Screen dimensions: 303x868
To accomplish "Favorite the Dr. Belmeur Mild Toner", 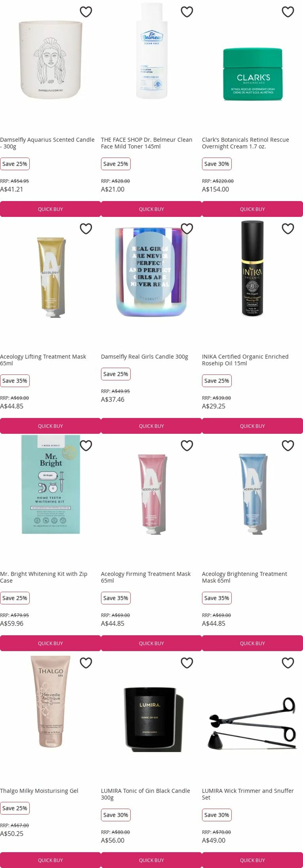I will tap(187, 12).
